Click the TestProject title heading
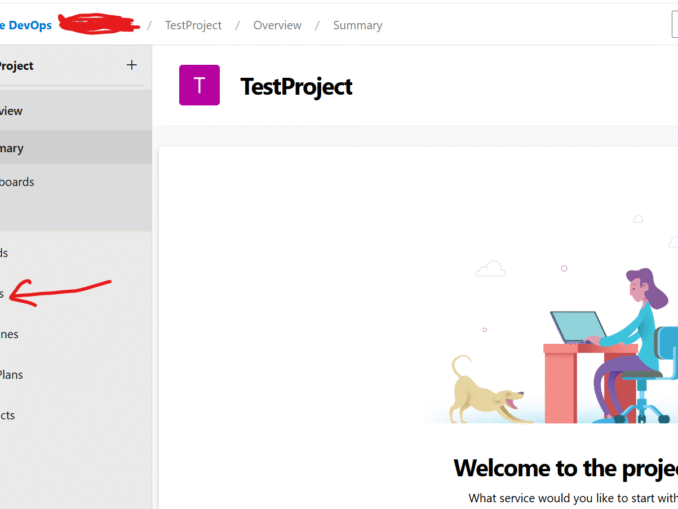This screenshot has width=678, height=509. click(x=296, y=86)
